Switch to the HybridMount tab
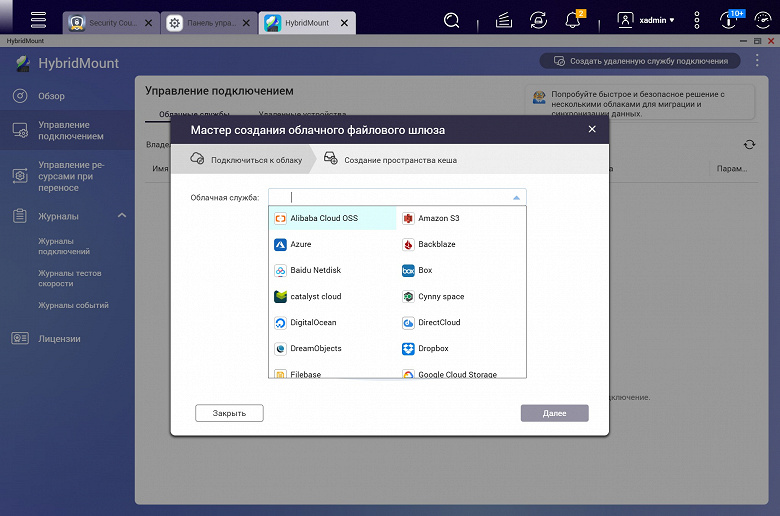 (x=307, y=23)
